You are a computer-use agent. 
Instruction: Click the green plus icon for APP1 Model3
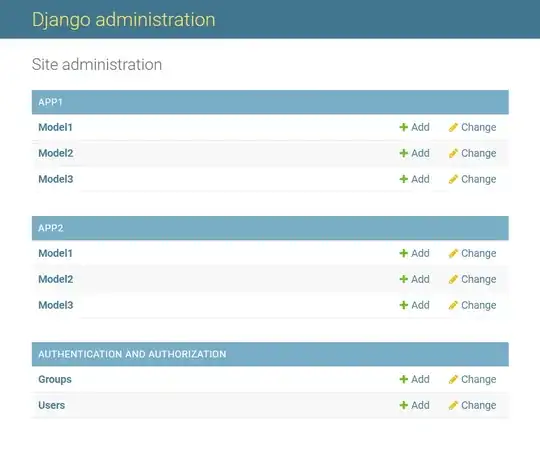coord(404,179)
